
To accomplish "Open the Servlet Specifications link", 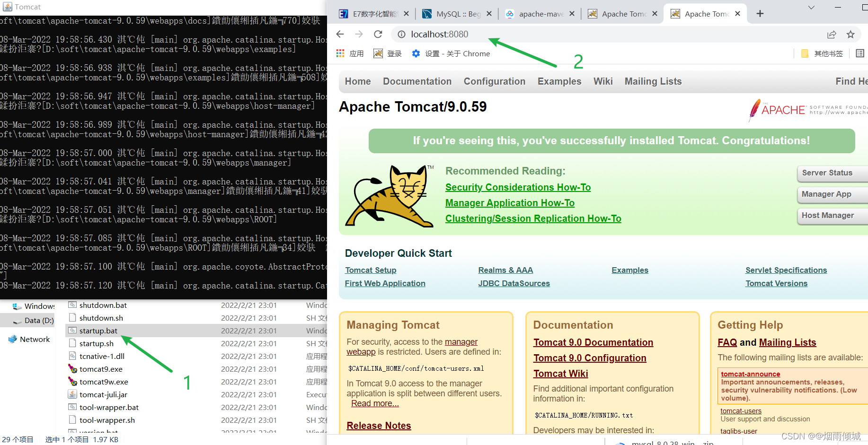I will point(786,270).
